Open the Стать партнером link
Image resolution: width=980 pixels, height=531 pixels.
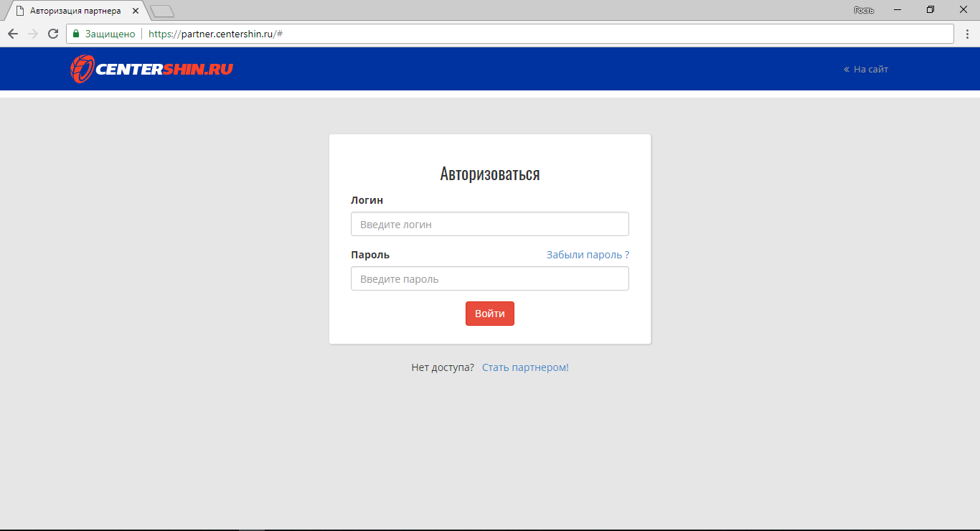point(525,367)
